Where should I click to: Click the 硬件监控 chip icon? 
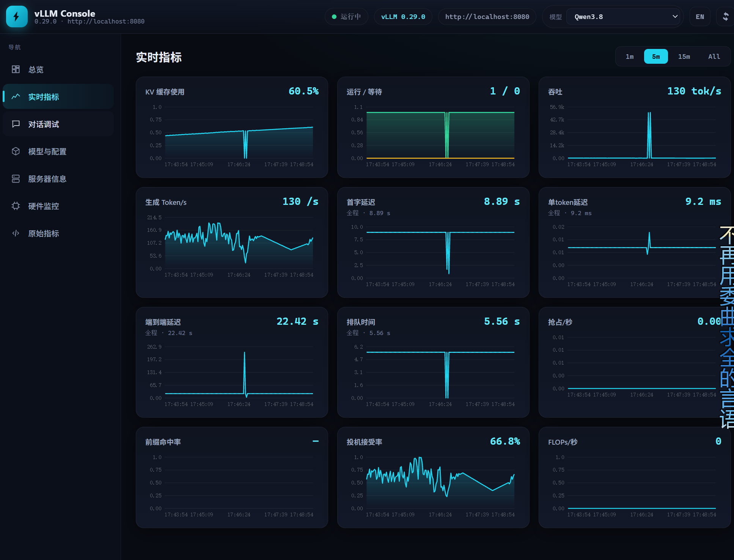[x=16, y=206]
